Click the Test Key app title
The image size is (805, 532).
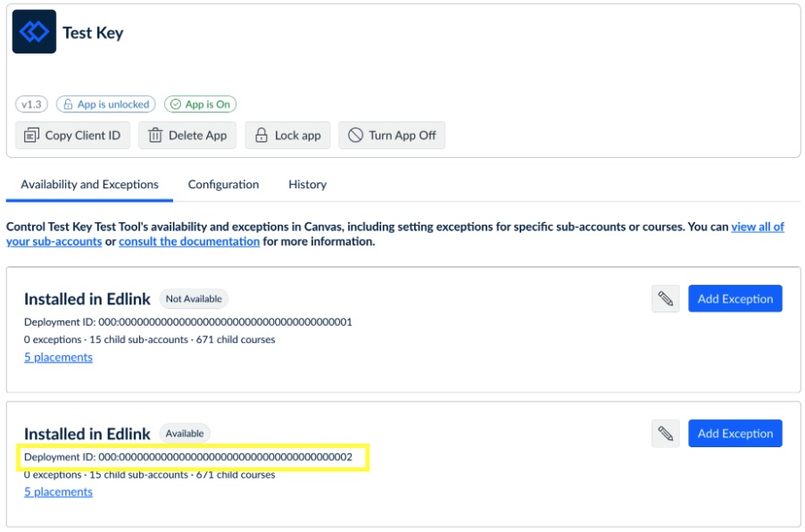coord(93,33)
